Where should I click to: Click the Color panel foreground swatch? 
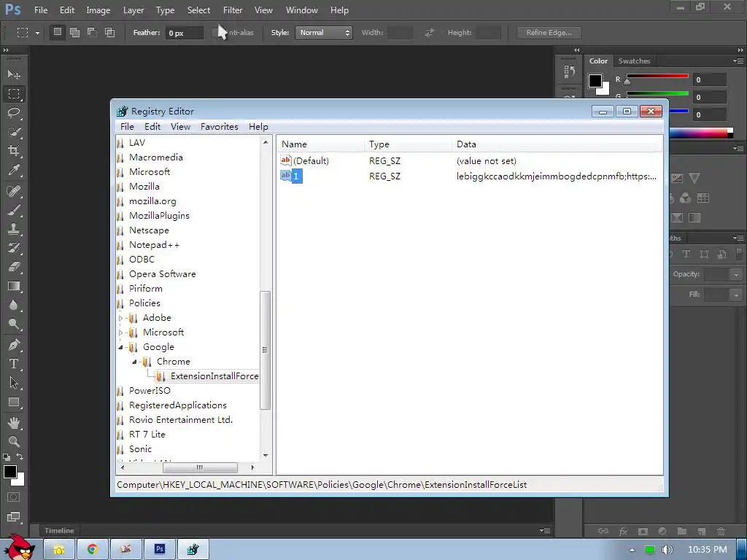tap(595, 81)
